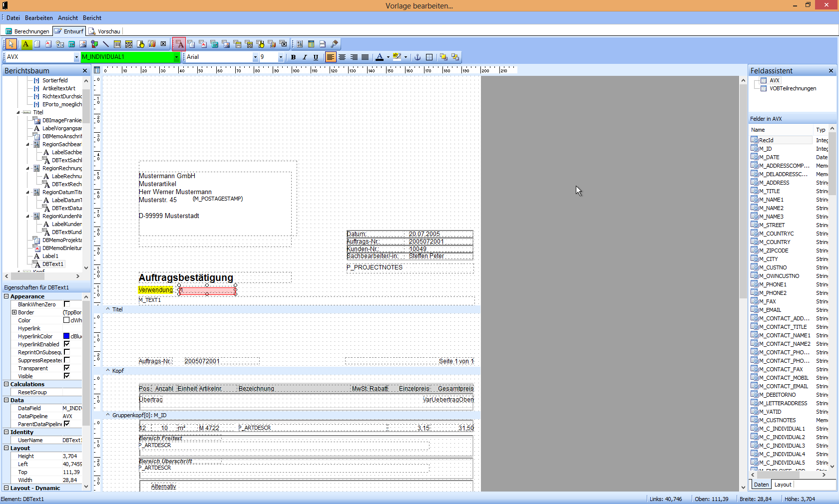Select the DBBarcode component tool
Image resolution: width=839 pixels, height=504 pixels.
tap(237, 44)
